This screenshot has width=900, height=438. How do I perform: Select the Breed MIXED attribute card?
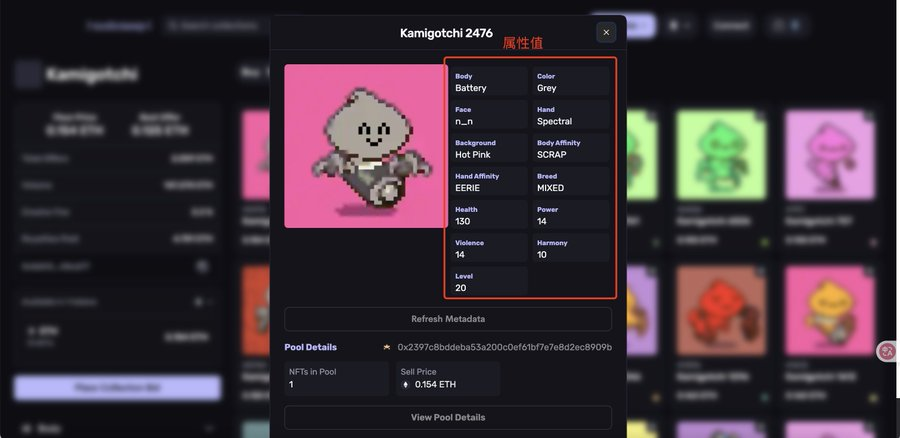point(571,181)
